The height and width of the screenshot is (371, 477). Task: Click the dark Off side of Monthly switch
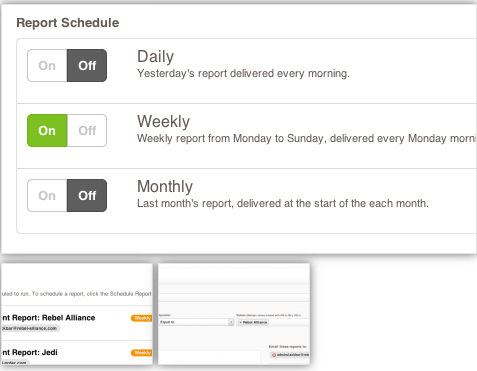87,196
